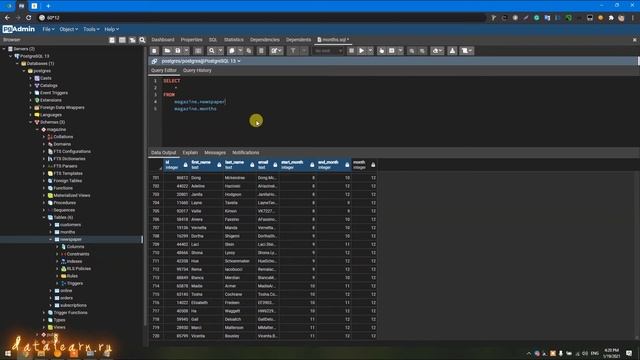This screenshot has height=360, width=640.
Task: Click browser reload page icon
Action: tap(29, 18)
